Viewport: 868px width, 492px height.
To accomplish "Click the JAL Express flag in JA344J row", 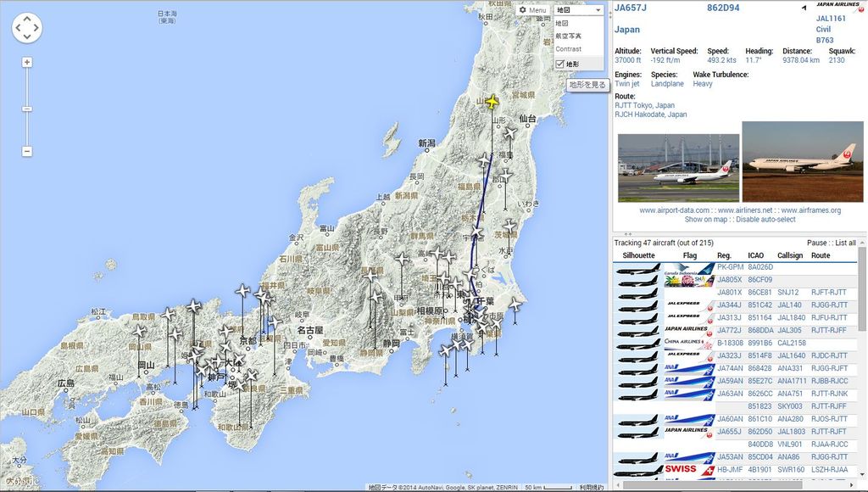I will 689,305.
